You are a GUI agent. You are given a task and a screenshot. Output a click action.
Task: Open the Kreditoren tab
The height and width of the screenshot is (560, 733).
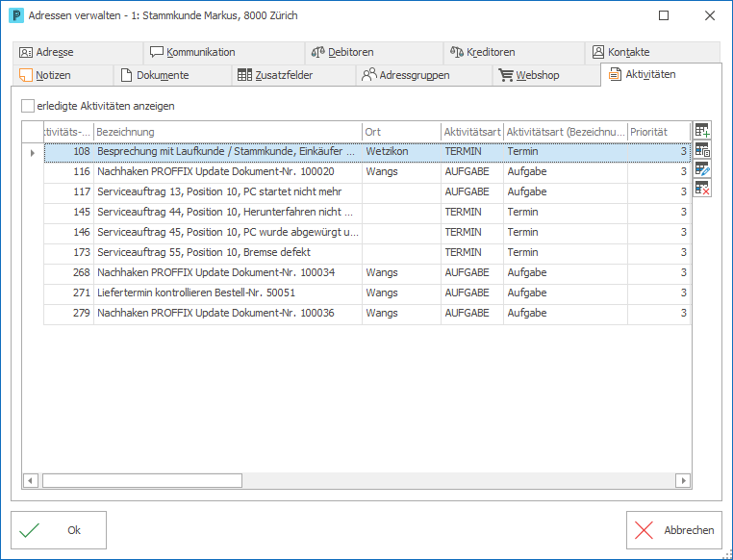point(514,52)
